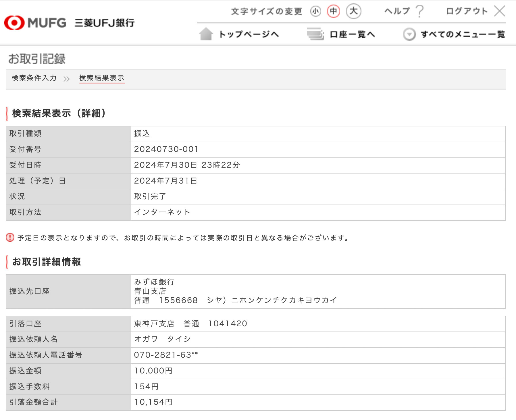Select large font size 大
Image resolution: width=516 pixels, height=420 pixels.
click(353, 11)
